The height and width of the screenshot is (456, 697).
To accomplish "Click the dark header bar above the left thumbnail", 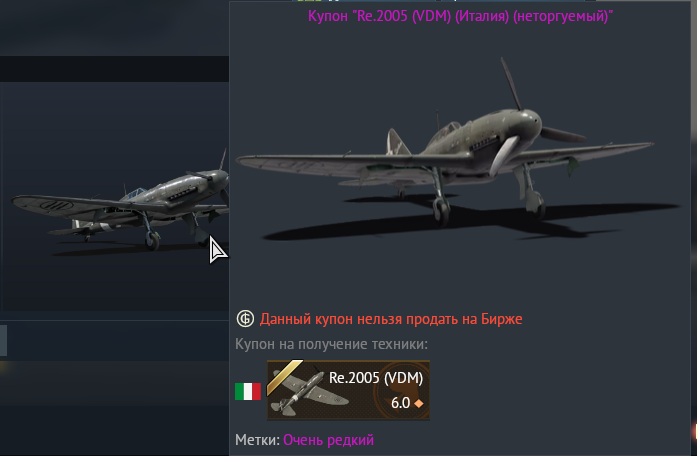I will point(114,68).
